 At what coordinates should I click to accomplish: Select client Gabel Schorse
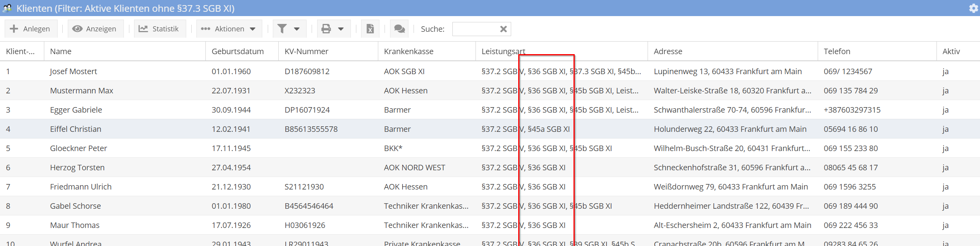coord(75,206)
